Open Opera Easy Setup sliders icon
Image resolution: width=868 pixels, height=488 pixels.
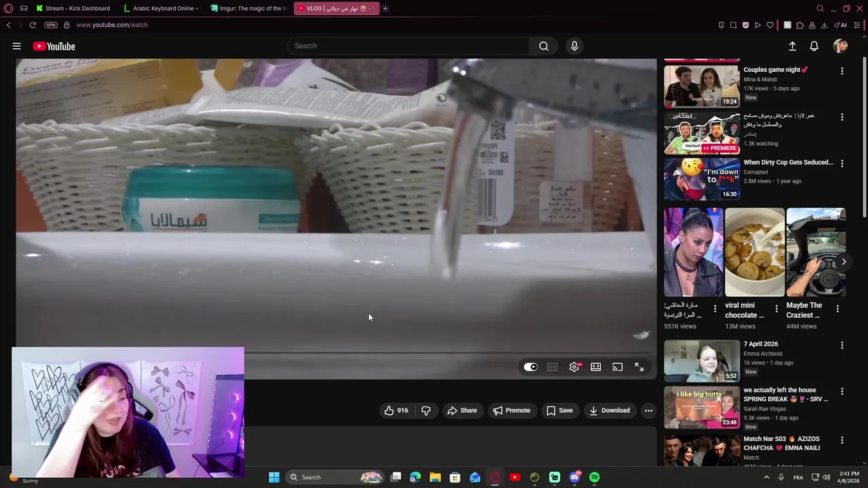point(857,25)
